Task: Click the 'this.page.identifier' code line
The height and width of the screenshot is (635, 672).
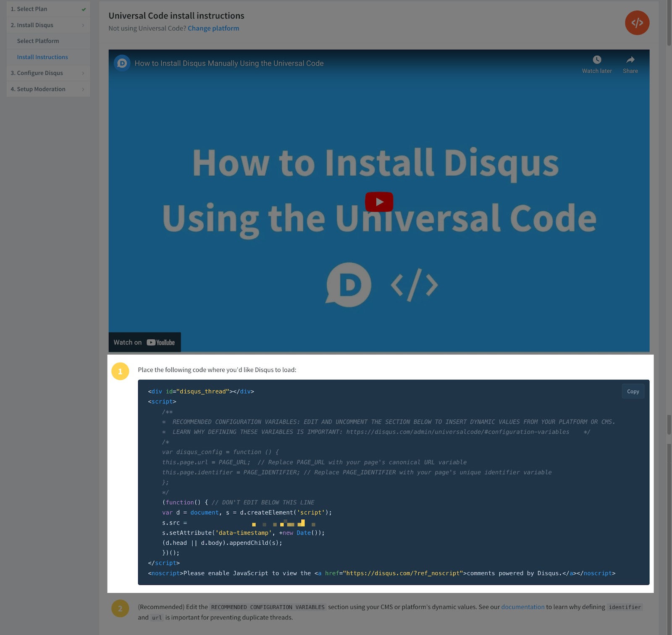Action: tap(357, 472)
